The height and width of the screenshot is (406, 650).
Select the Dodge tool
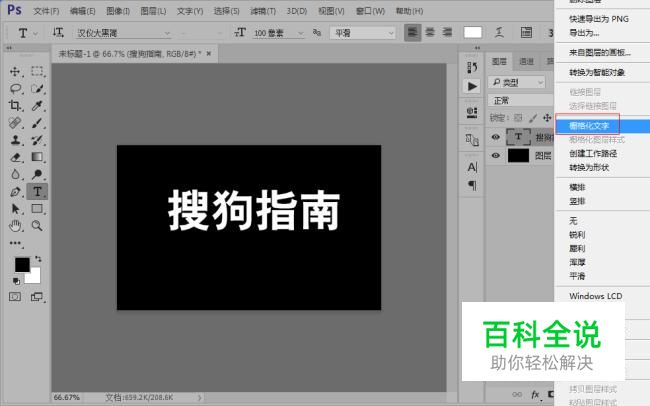click(x=37, y=174)
